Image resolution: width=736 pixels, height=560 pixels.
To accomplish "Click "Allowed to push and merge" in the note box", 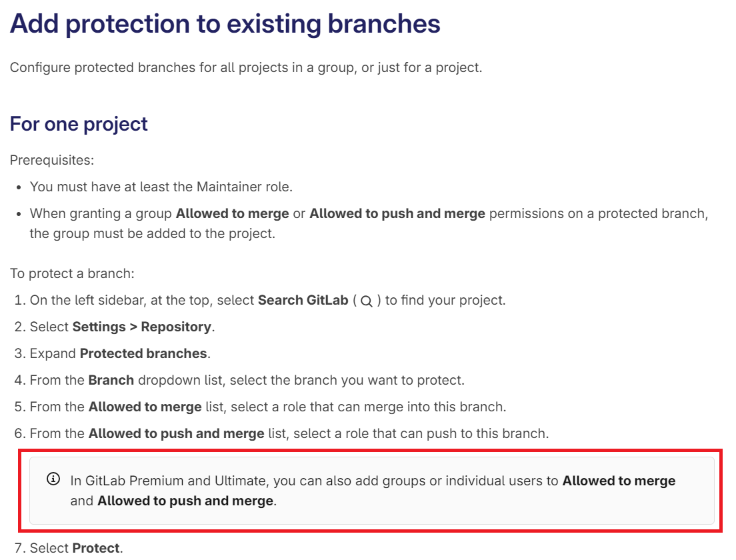I will click(x=185, y=500).
